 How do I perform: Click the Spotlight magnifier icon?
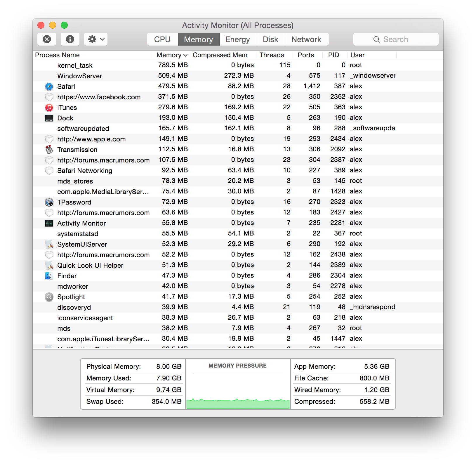pos(49,297)
